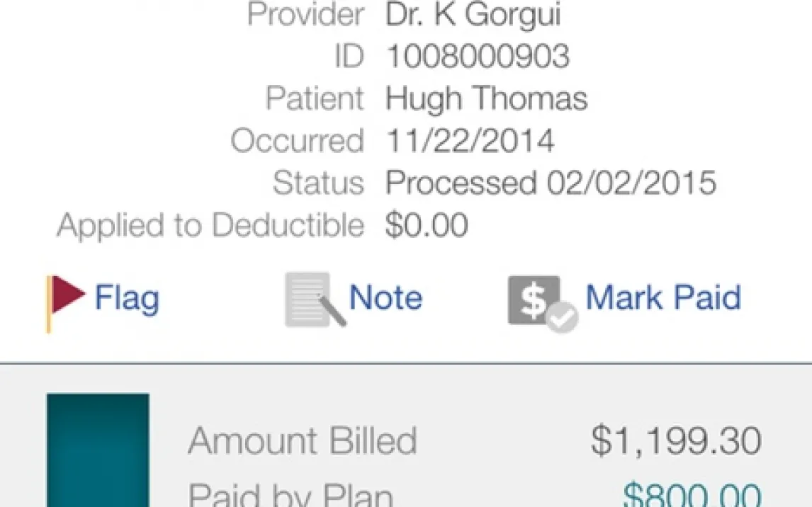Open the Note text link
812x507 pixels.
click(385, 297)
